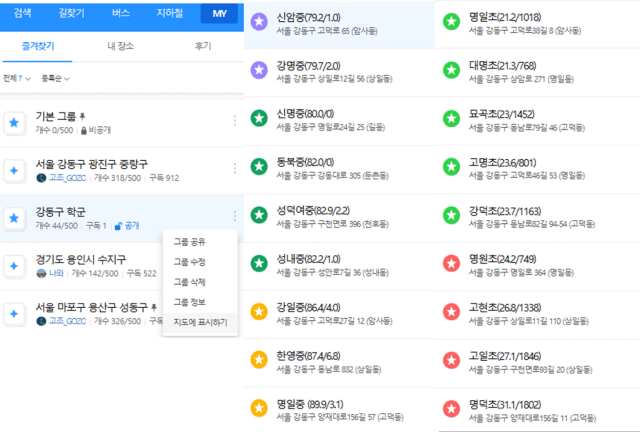Screen dimensions: 640x435
Task: Click the plus icon for 서울 마포구 용산구 성동구
Action: [x=14, y=314]
